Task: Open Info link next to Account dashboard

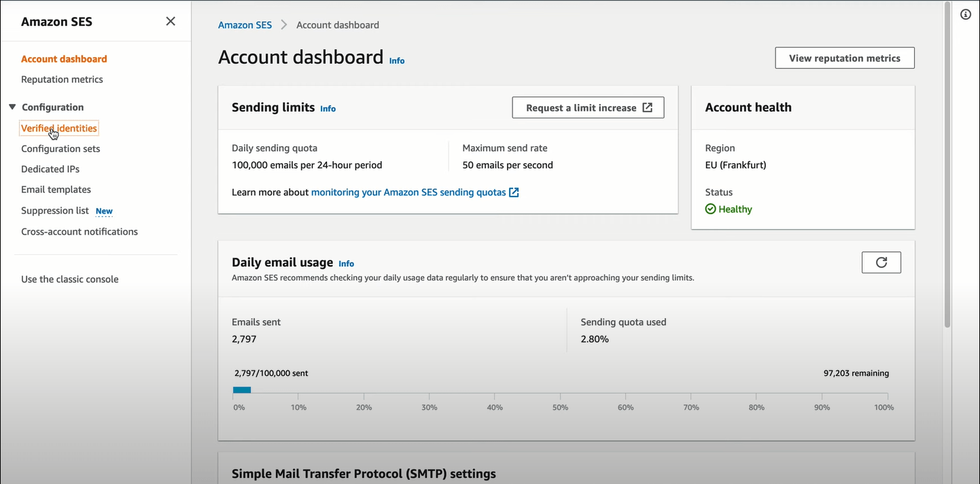Action: pyautogui.click(x=397, y=61)
